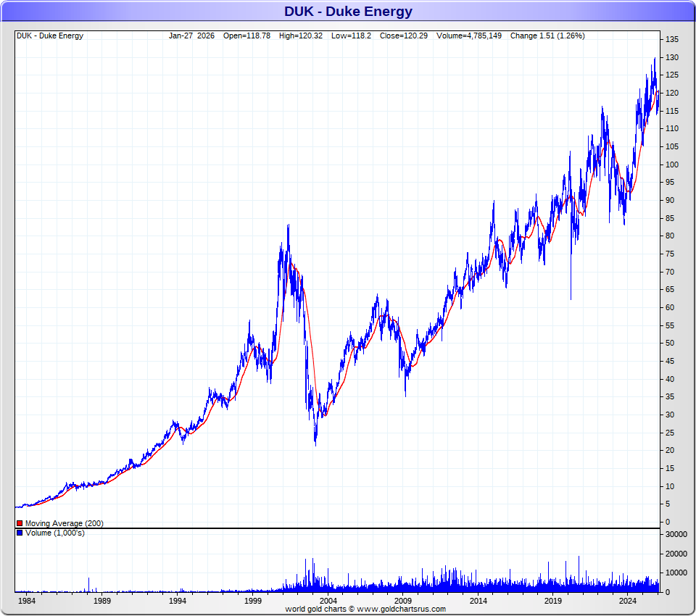Click the red Moving Average legend swatch
The image size is (696, 616).
click(20, 523)
